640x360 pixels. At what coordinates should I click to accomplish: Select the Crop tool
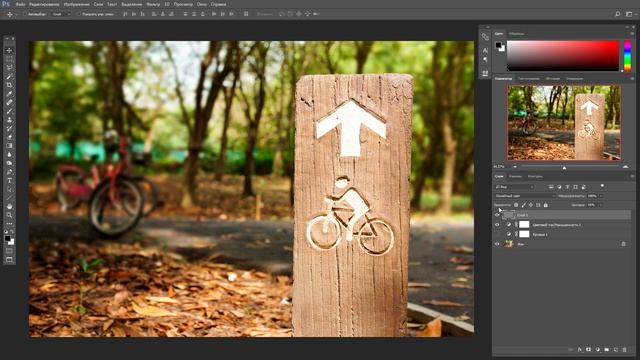coord(9,85)
